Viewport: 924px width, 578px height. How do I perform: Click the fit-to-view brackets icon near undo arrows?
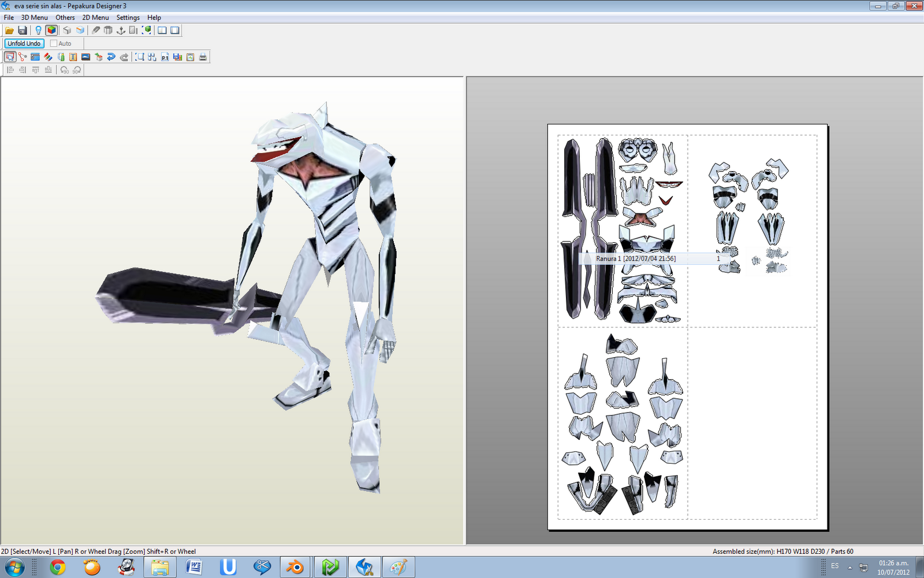140,57
